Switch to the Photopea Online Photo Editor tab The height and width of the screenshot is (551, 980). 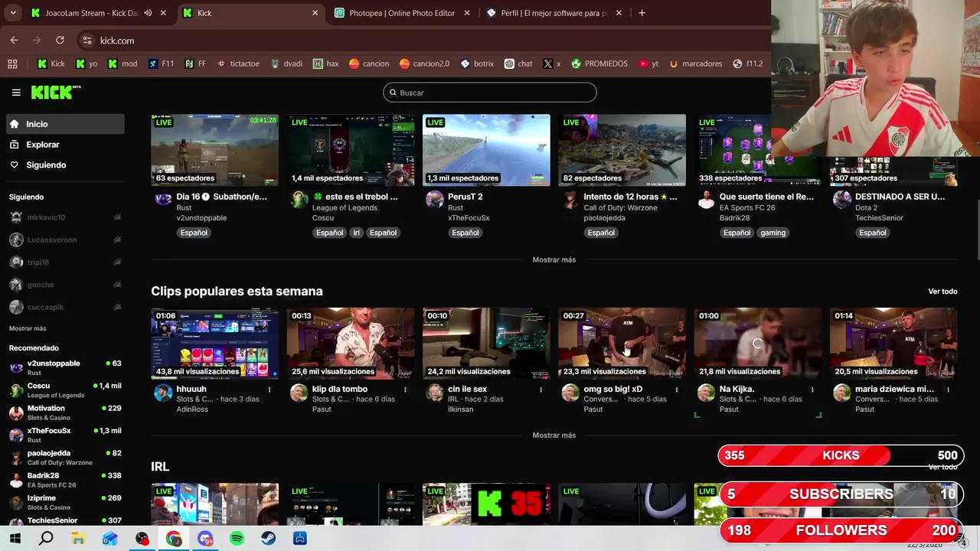402,13
